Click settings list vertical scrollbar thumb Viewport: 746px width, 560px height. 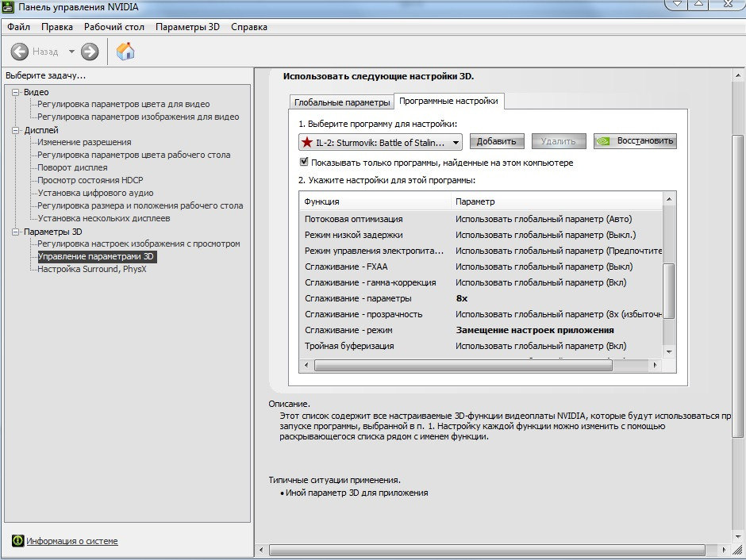(x=669, y=290)
